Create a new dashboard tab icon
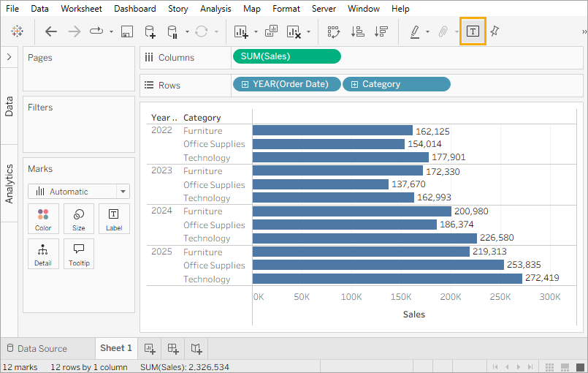588x373 pixels. 173,348
